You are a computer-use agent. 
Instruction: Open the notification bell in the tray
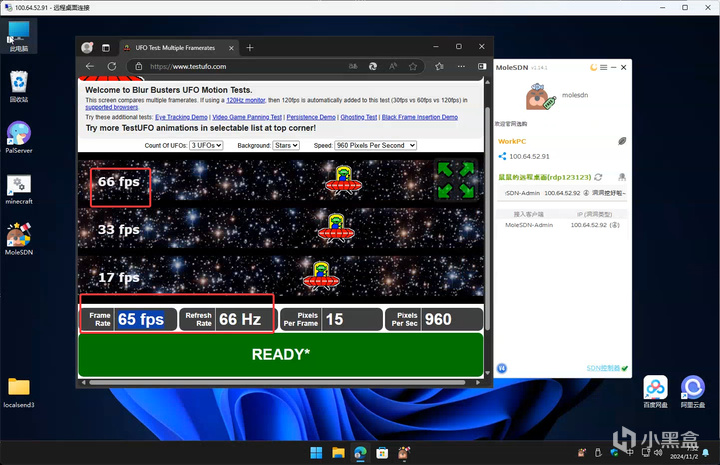click(705, 453)
